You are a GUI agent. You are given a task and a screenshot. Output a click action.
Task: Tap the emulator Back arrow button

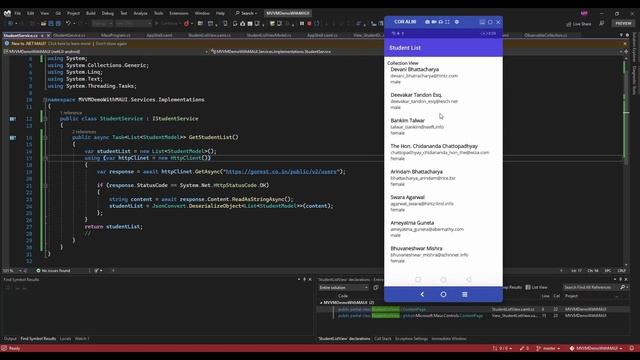[x=422, y=294]
